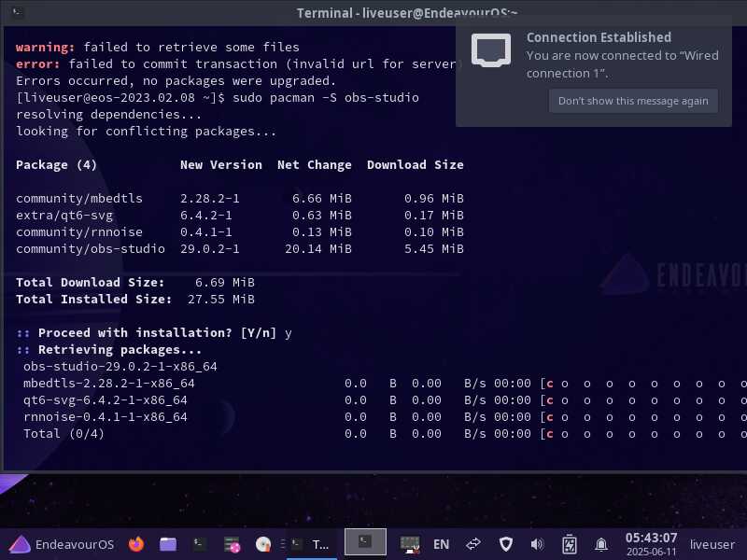Click the "Total Download Size:" line
The width and height of the screenshot is (747, 560).
(x=135, y=283)
